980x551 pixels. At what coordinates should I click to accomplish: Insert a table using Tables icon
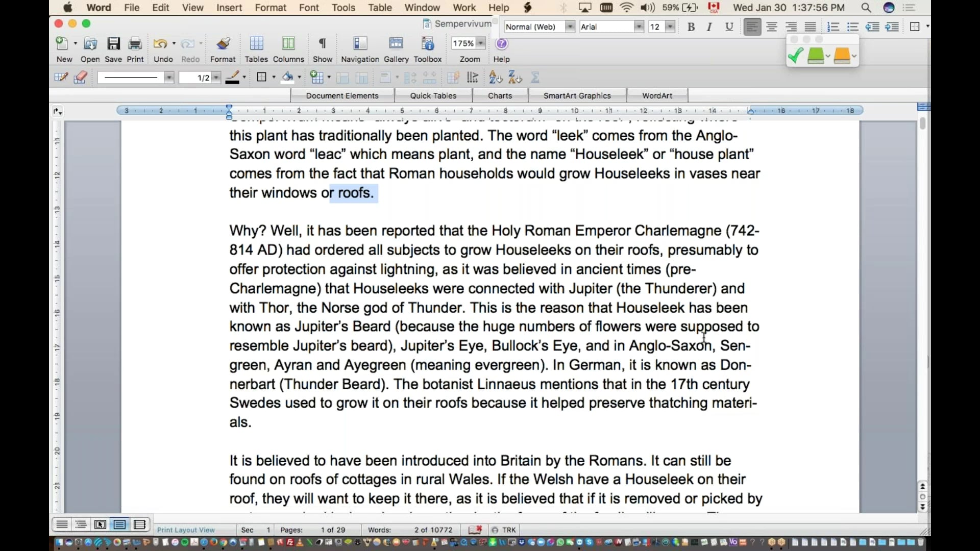pos(256,44)
